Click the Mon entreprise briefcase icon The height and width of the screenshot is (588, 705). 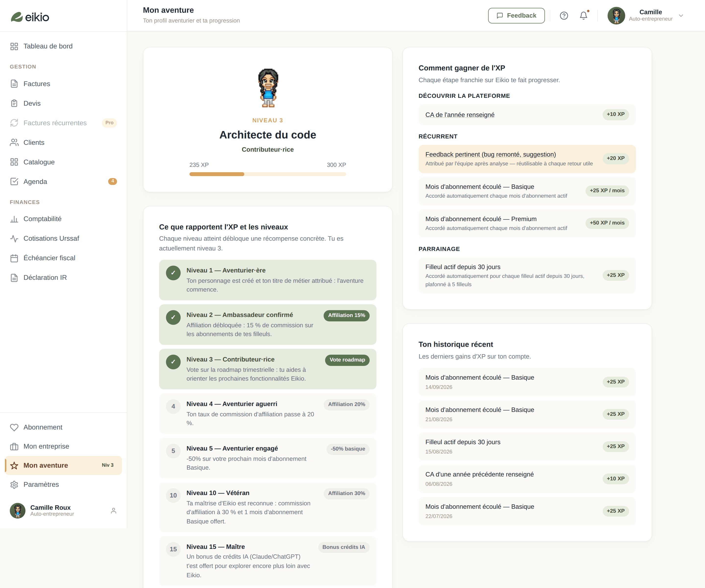tap(14, 446)
